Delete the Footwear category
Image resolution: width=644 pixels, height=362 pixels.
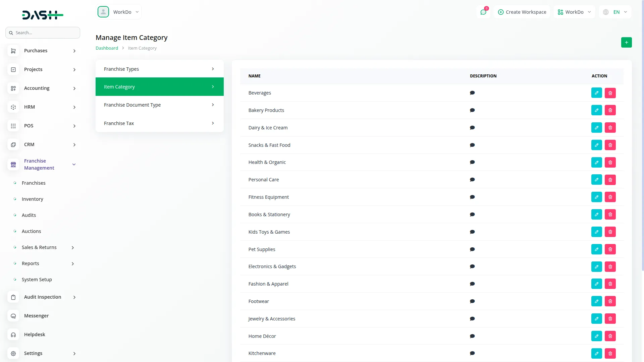click(610, 301)
